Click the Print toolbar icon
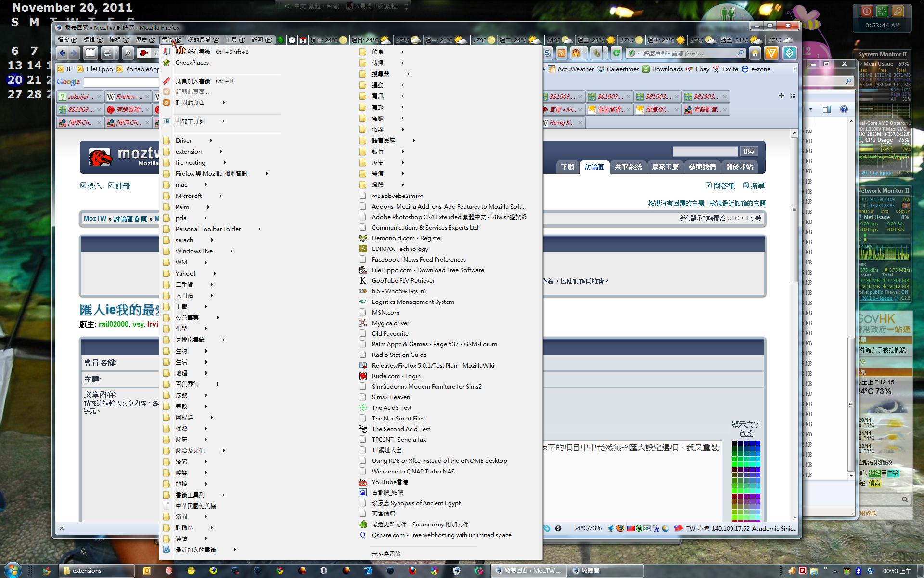 [x=107, y=53]
